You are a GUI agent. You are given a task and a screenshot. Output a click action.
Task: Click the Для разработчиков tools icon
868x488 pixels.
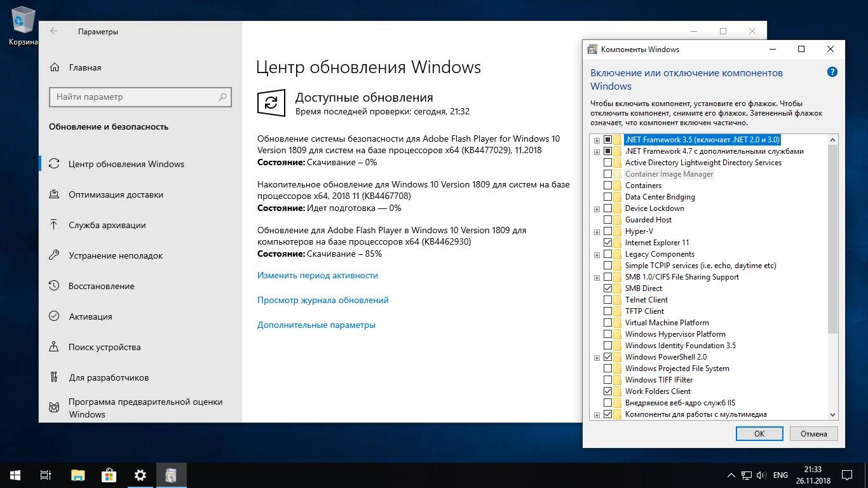click(55, 377)
